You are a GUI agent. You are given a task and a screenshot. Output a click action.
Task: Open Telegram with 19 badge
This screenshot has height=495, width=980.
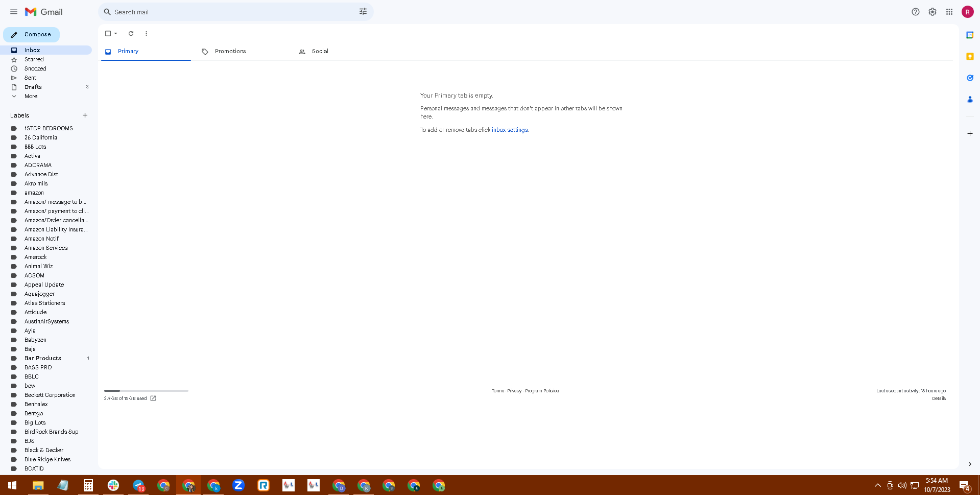(x=138, y=485)
